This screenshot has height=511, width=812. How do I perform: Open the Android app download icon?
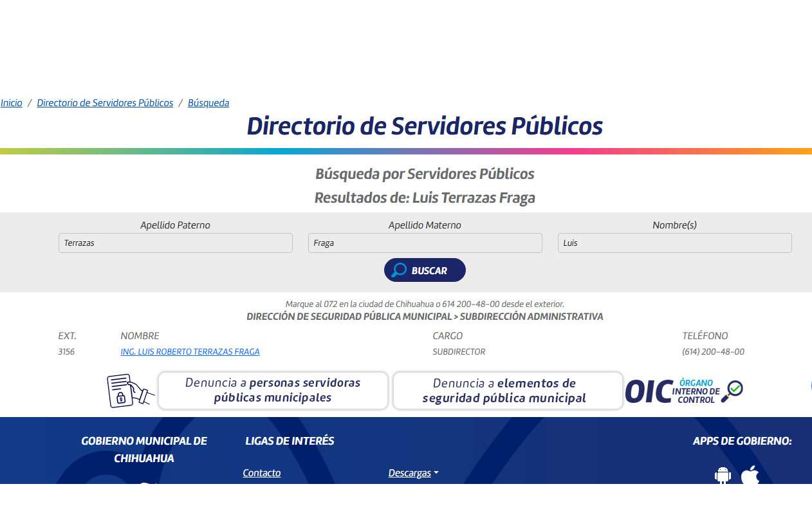click(x=723, y=476)
